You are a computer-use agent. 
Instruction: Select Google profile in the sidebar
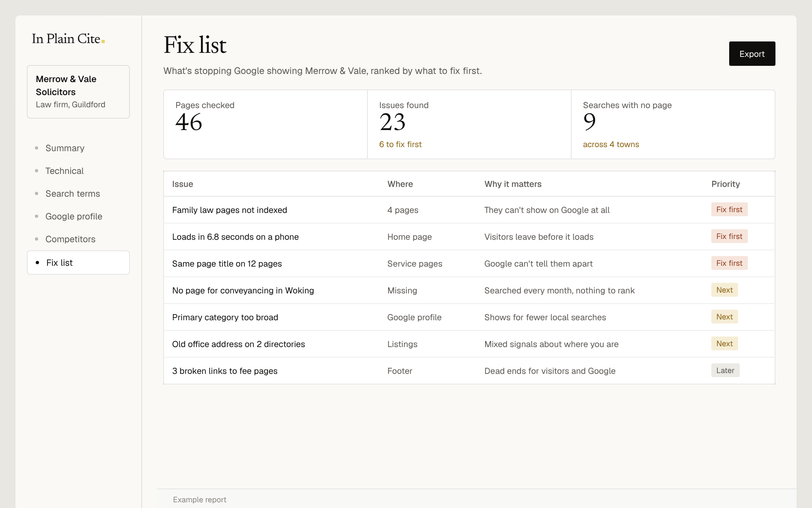click(74, 216)
